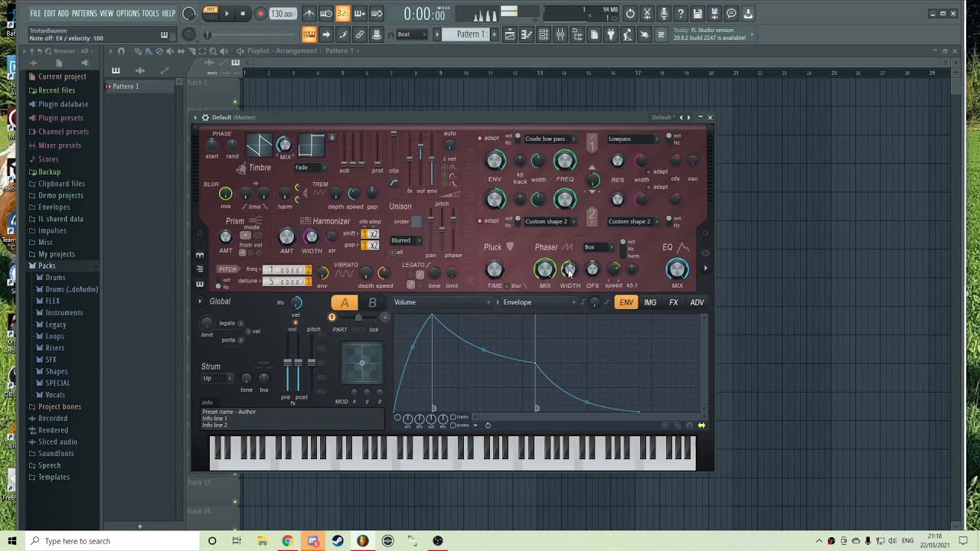Open the Lowpass resonance type dropdown
The image size is (980, 551).
pyautogui.click(x=632, y=139)
